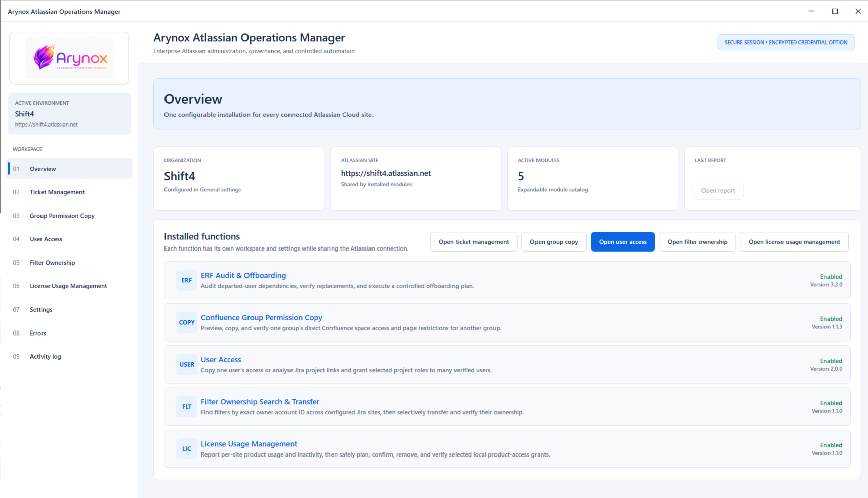Click Enabled status on ERF Audit row
Screen dimensions: 868x498
tap(831, 277)
